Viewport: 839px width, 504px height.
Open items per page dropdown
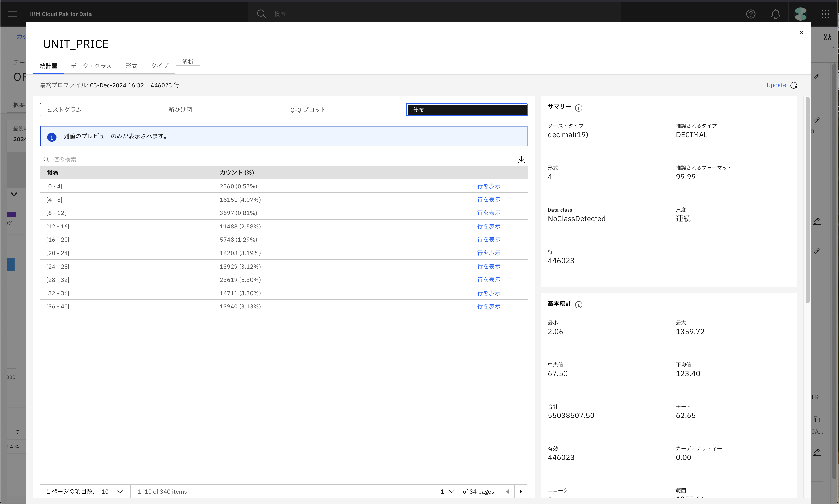pyautogui.click(x=112, y=491)
